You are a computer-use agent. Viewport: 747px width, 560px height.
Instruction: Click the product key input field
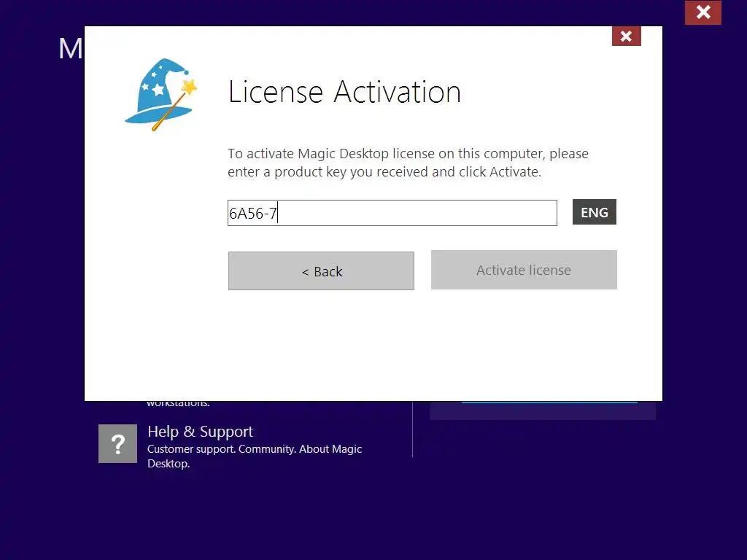tap(392, 213)
